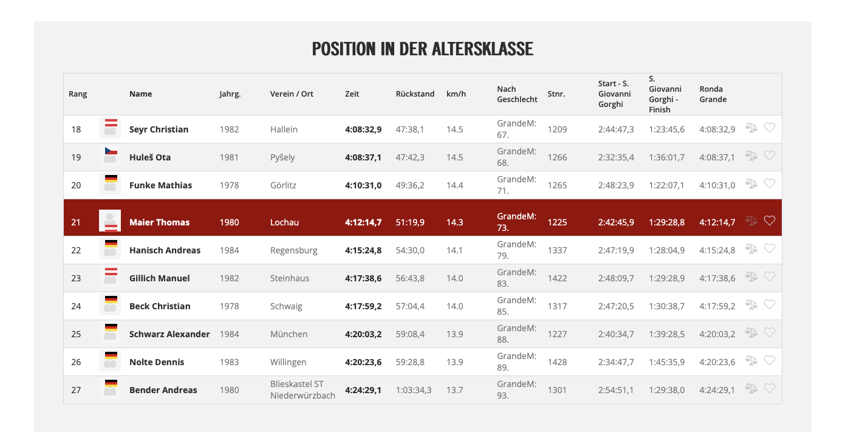Click the compare scales icon for Maier Thomas
The height and width of the screenshot is (432, 868).
click(751, 221)
